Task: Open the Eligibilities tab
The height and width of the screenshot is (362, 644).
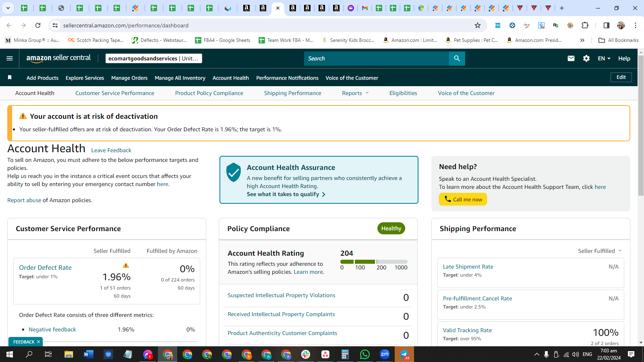Action: click(x=403, y=93)
